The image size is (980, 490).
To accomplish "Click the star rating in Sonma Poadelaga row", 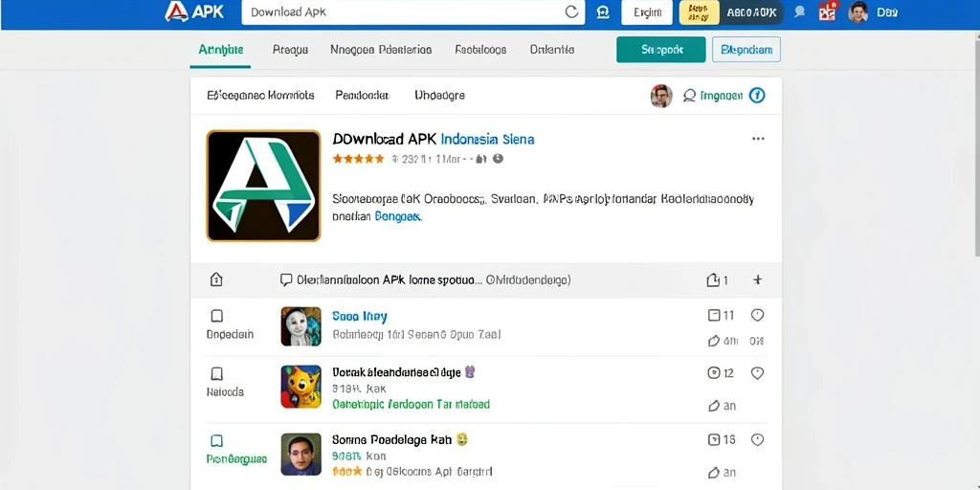I will coord(346,471).
